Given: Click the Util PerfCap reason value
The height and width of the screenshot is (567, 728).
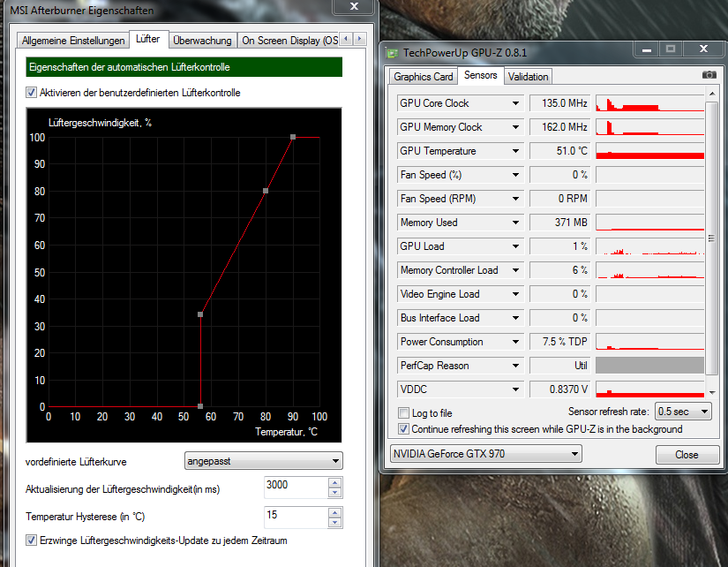Looking at the screenshot, I should pos(559,366).
